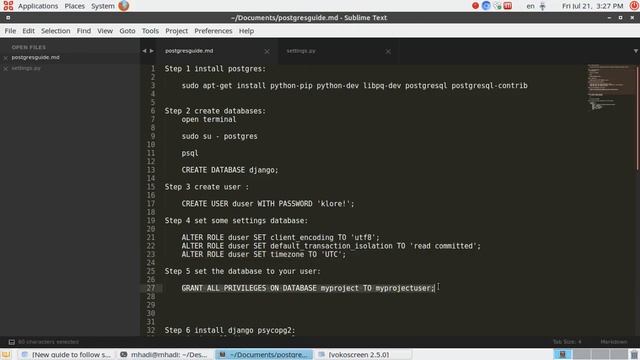
Task: Switch to 'New guide to follow' taskbar window
Action: pyautogui.click(x=66, y=355)
